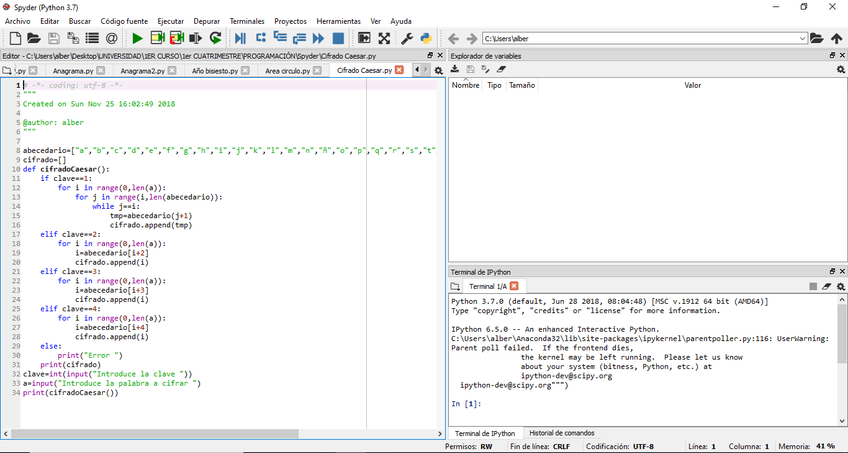Open the editor options gear menu
The image size is (848, 453).
[438, 71]
